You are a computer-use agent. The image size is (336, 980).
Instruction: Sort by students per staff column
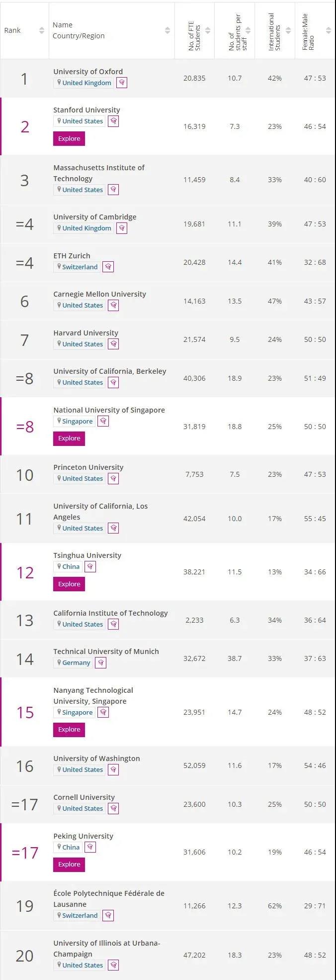(248, 30)
